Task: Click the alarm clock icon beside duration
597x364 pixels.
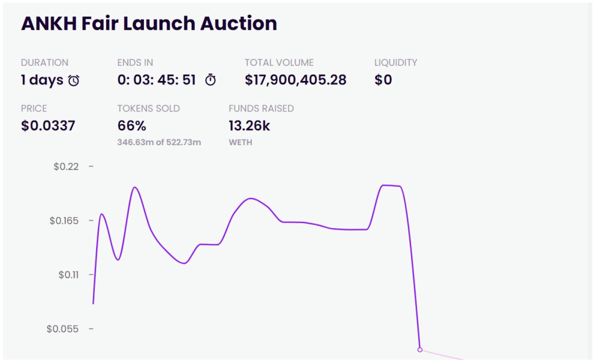Action: click(x=74, y=80)
